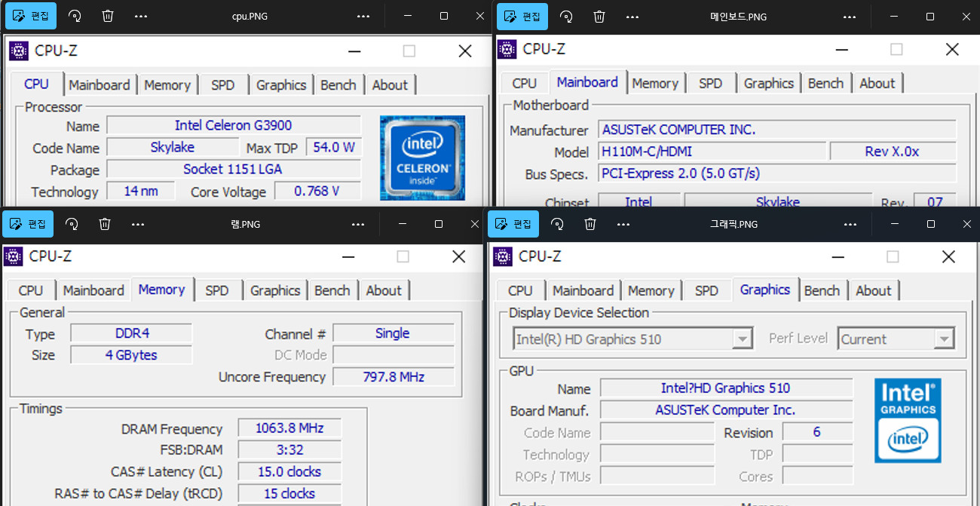Delete cpu.PNG using the trash icon
Screen dimensions: 980x506
108,16
